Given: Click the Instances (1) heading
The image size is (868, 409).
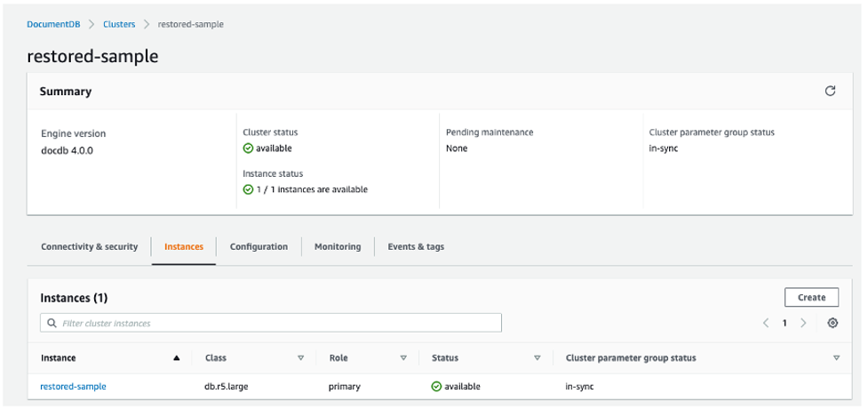Looking at the screenshot, I should tap(74, 298).
